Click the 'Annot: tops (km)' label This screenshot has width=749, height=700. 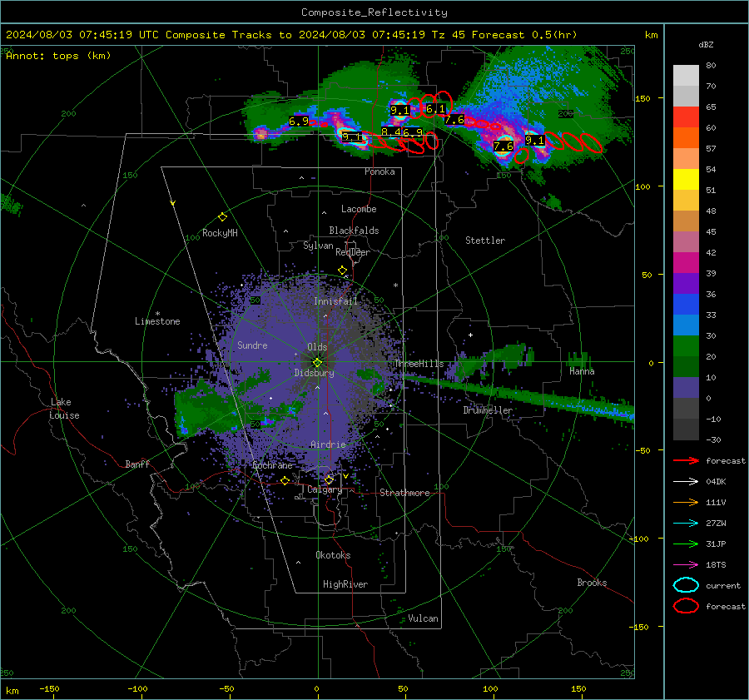pyautogui.click(x=58, y=56)
